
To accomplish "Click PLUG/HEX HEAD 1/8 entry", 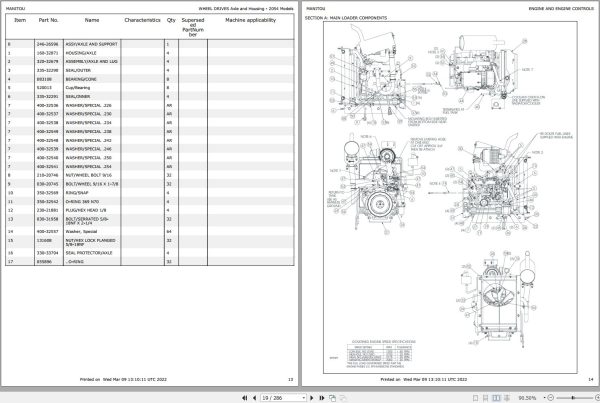I will 86,210.
